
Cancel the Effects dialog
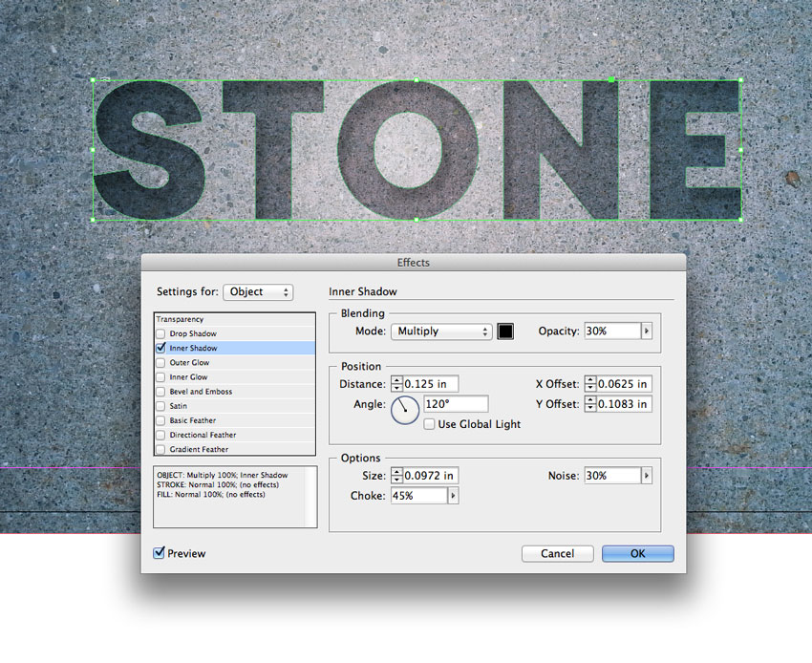pyautogui.click(x=557, y=552)
